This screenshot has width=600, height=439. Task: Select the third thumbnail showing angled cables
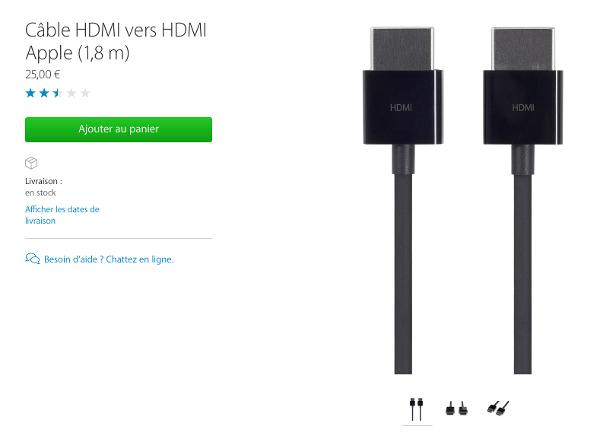[498, 408]
